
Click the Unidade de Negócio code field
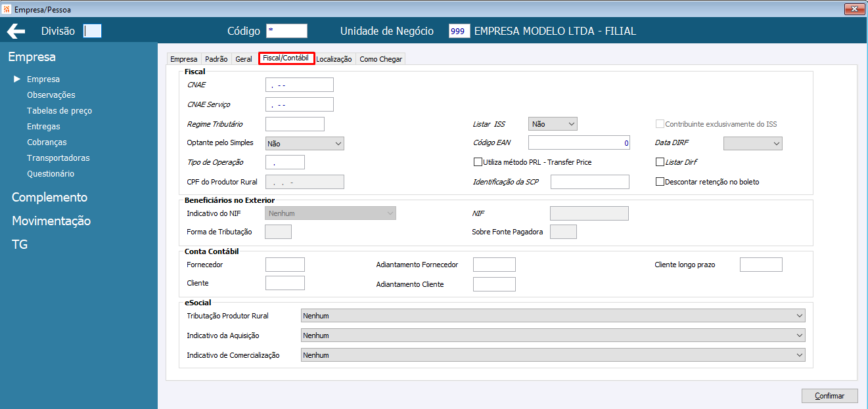point(459,31)
